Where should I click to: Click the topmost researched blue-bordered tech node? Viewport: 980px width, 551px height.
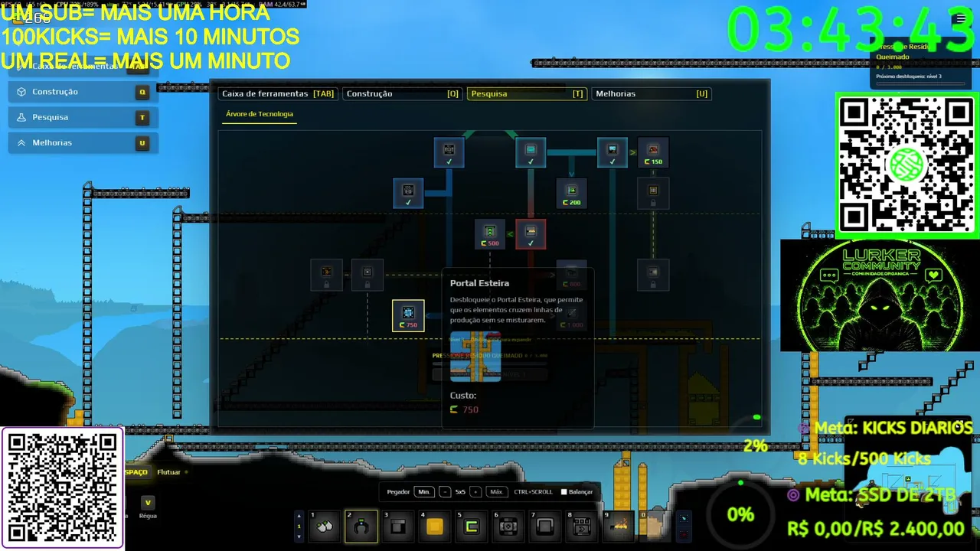coord(449,152)
